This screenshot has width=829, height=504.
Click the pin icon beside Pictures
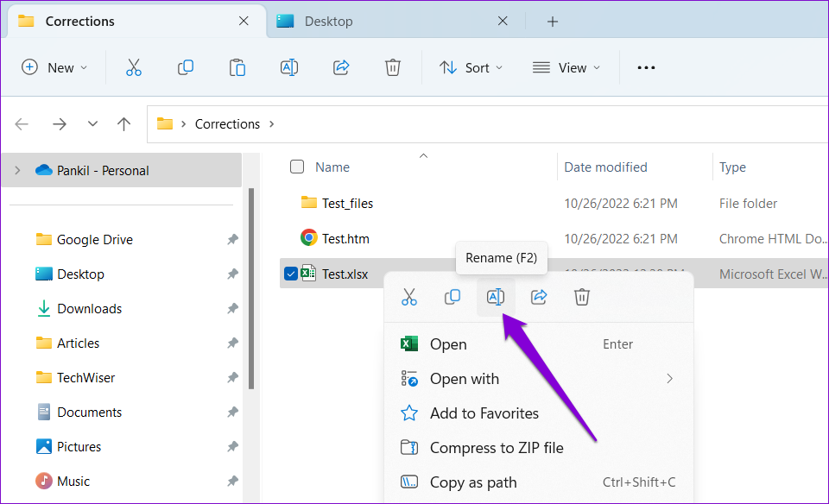point(232,447)
